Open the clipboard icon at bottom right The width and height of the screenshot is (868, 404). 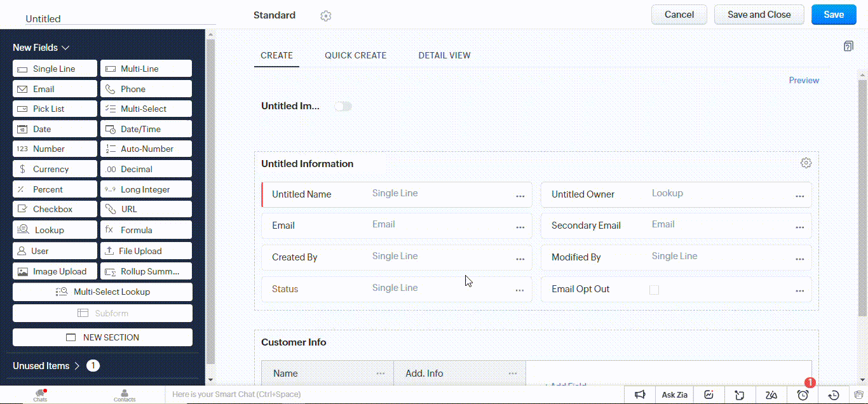coord(860,394)
